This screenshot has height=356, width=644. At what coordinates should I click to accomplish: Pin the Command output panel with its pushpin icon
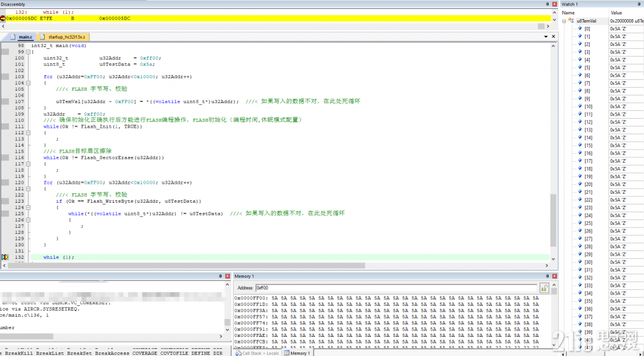pyautogui.click(x=220, y=276)
